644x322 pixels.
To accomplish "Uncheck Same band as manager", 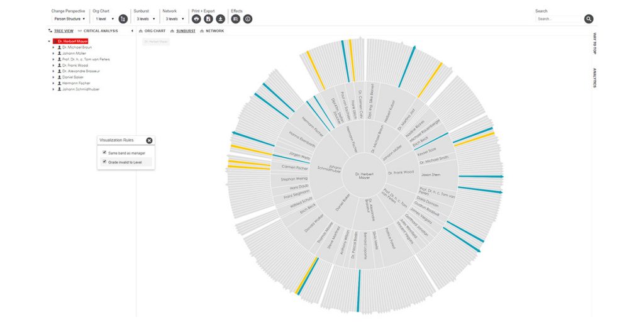I will [104, 152].
